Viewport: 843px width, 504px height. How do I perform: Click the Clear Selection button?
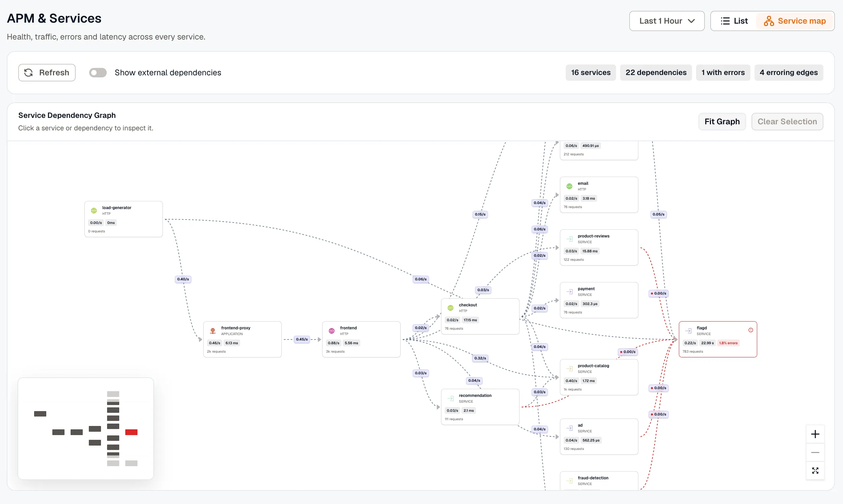(x=787, y=122)
